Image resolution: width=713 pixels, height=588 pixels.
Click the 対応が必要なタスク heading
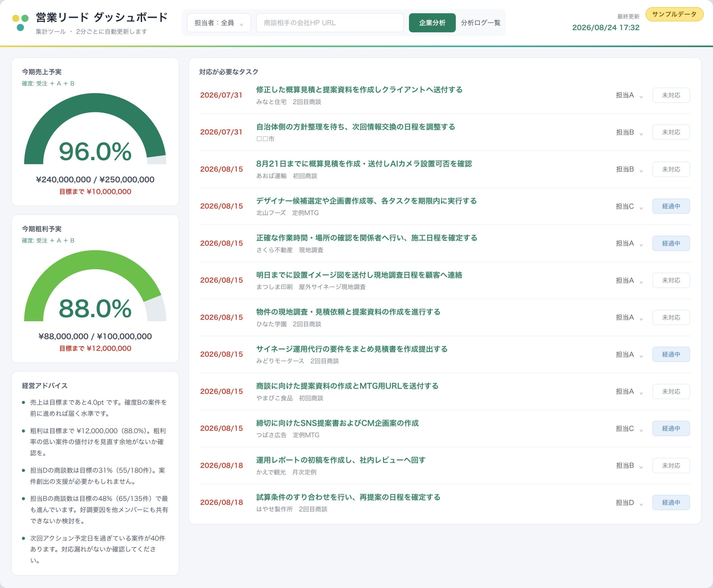pyautogui.click(x=229, y=72)
